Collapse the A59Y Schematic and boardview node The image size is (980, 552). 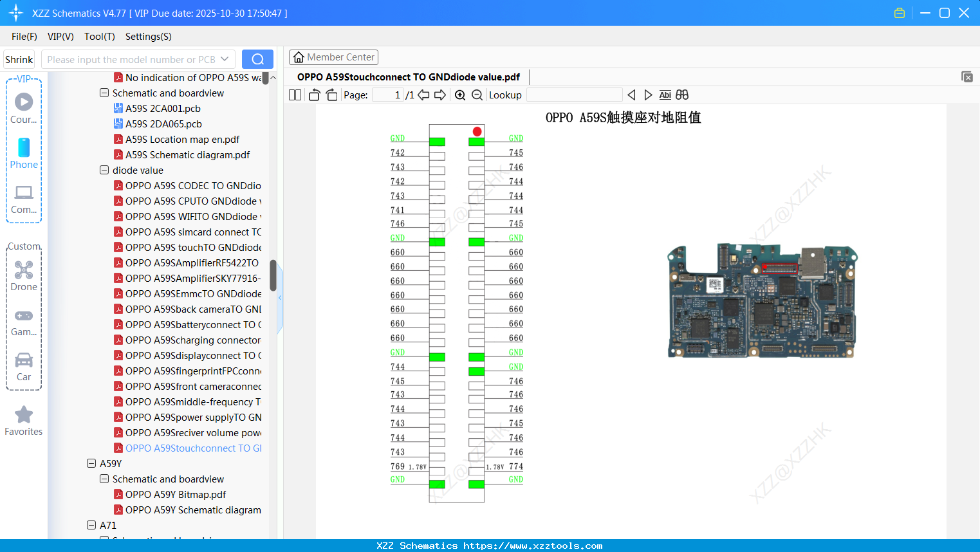pyautogui.click(x=104, y=479)
